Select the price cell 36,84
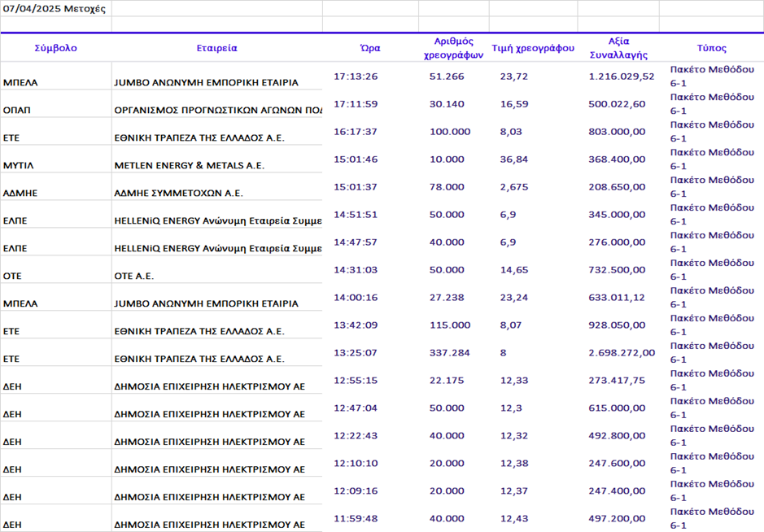The height and width of the screenshot is (532, 764). pyautogui.click(x=514, y=159)
